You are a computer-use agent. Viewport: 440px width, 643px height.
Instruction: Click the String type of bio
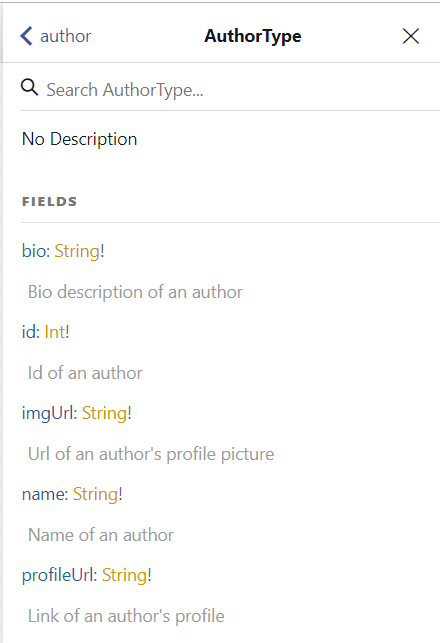[77, 251]
